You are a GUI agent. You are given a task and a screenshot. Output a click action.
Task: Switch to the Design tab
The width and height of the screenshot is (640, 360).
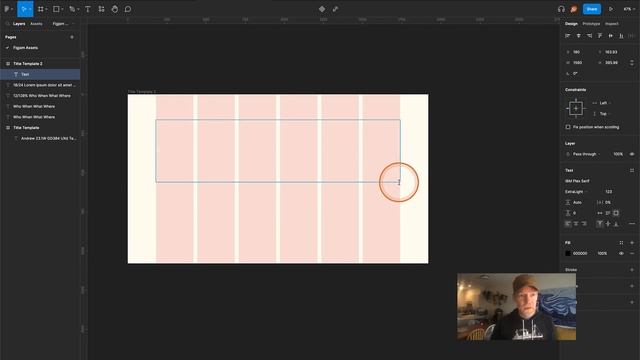tap(571, 24)
